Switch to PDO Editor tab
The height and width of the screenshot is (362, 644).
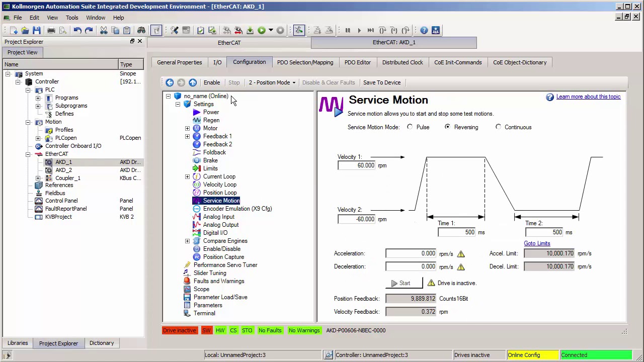click(x=358, y=62)
